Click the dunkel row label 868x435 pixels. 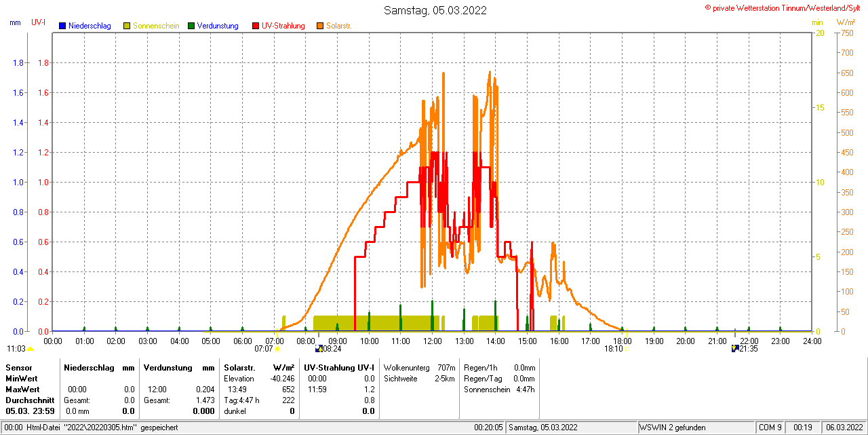(235, 411)
